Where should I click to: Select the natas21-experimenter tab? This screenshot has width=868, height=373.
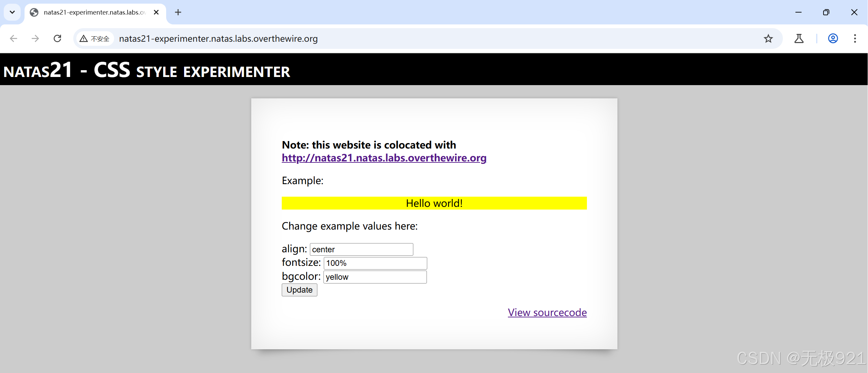coord(92,13)
